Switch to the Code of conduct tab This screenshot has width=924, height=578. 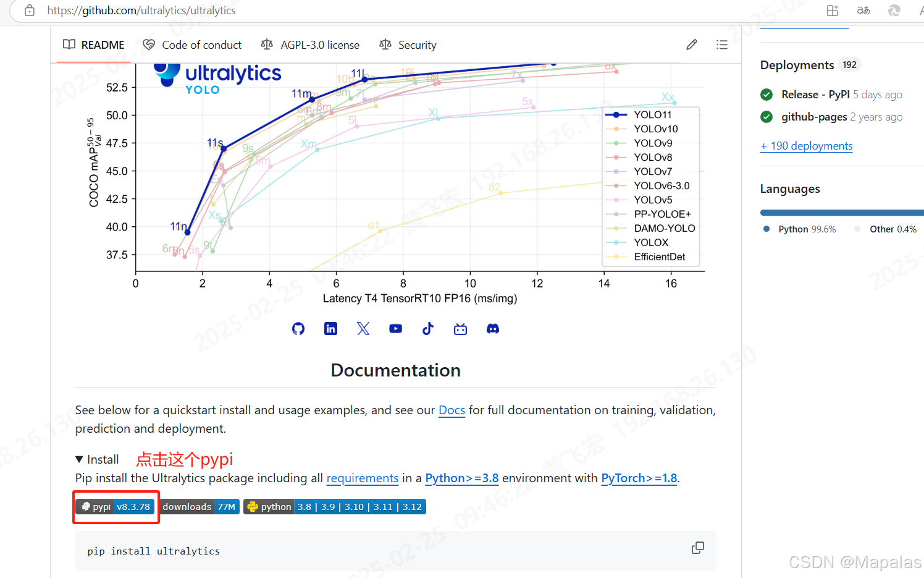point(192,44)
